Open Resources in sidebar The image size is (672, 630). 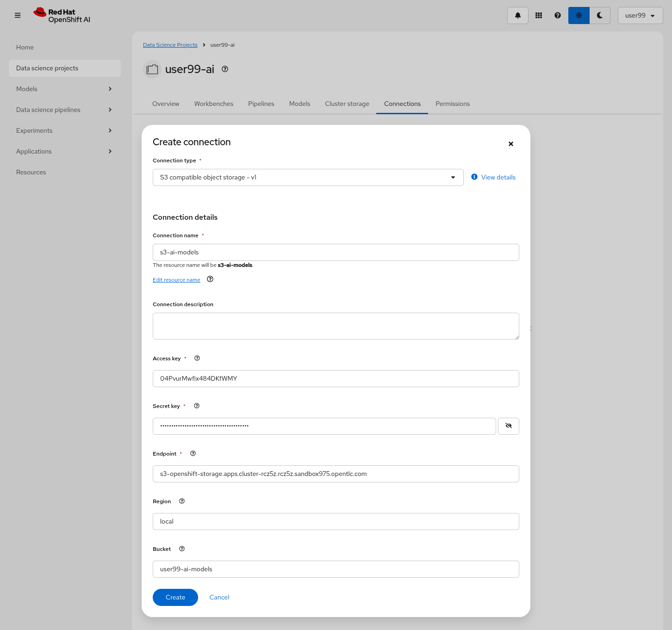pos(65,172)
